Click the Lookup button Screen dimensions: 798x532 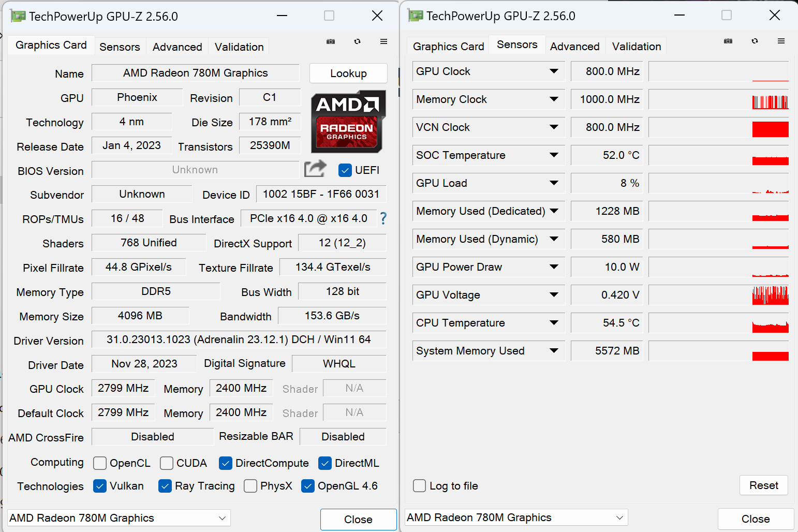[348, 73]
